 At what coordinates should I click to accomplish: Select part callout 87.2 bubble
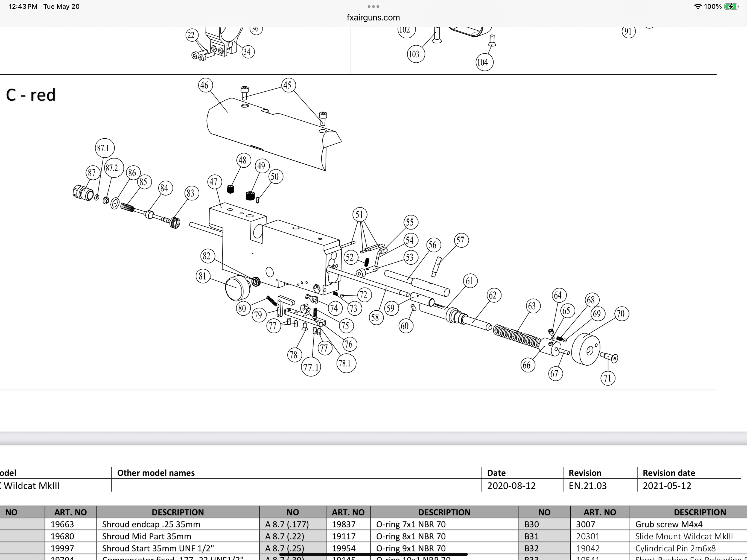coord(113,168)
